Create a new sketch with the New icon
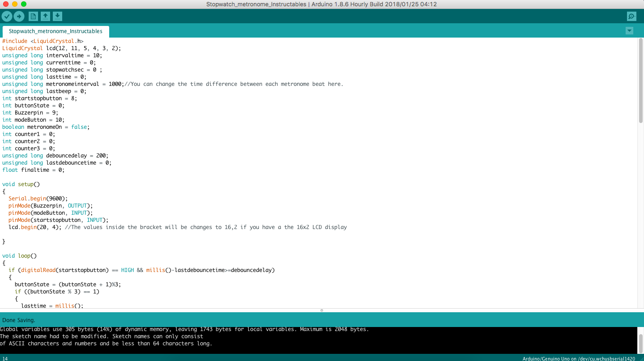This screenshot has width=644, height=361. (x=33, y=17)
